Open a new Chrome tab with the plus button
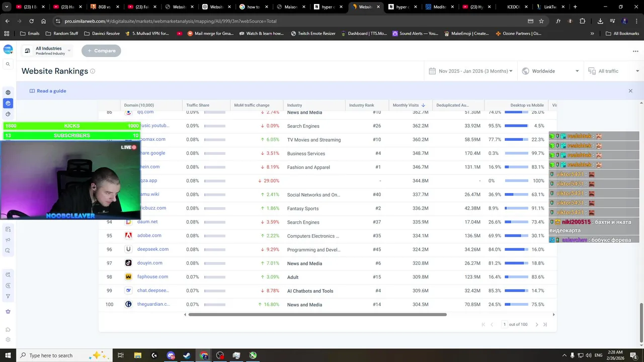This screenshot has width=644, height=362. pos(575,7)
